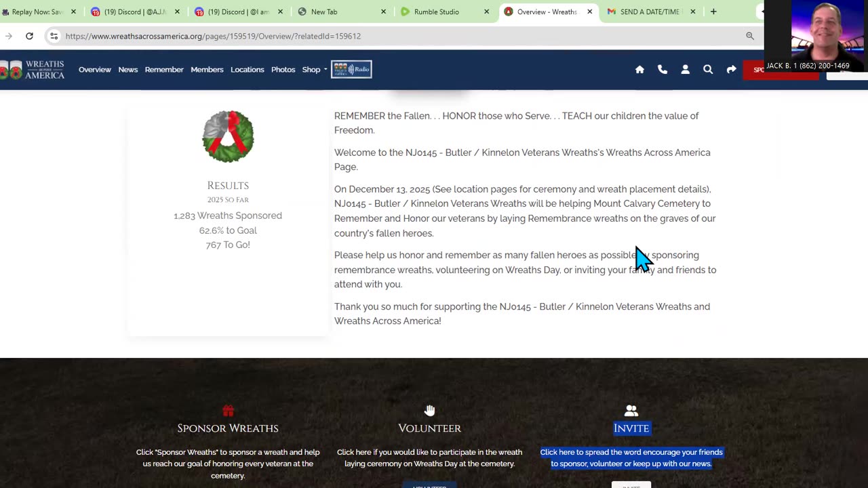The image size is (868, 488).
Task: Open the Locations nav item
Action: coord(247,69)
